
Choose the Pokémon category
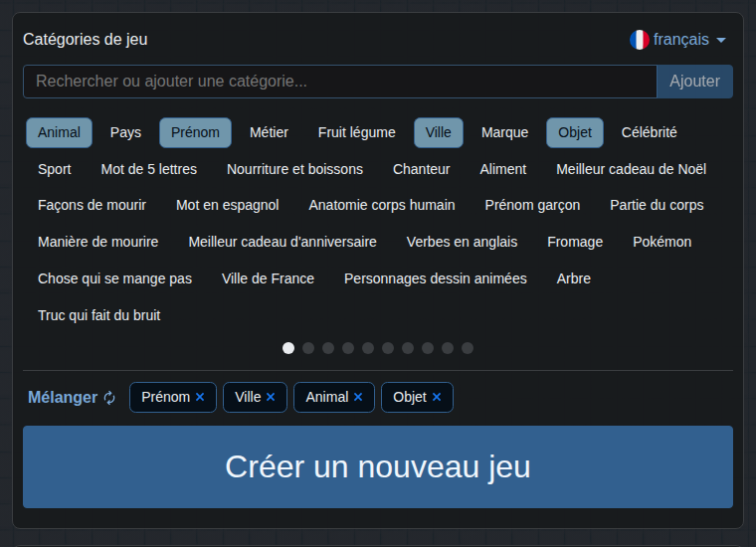(661, 242)
